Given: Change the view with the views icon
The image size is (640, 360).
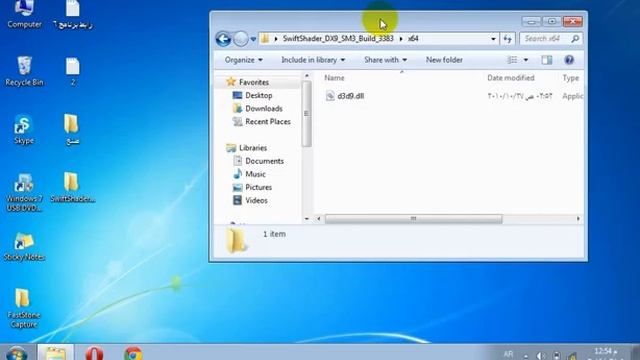Looking at the screenshot, I should tap(512, 60).
